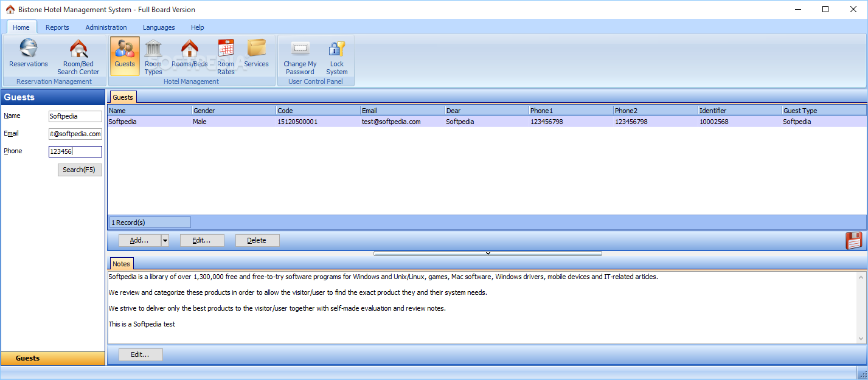Expand the Add button dropdown arrow
The height and width of the screenshot is (380, 868).
tap(165, 240)
